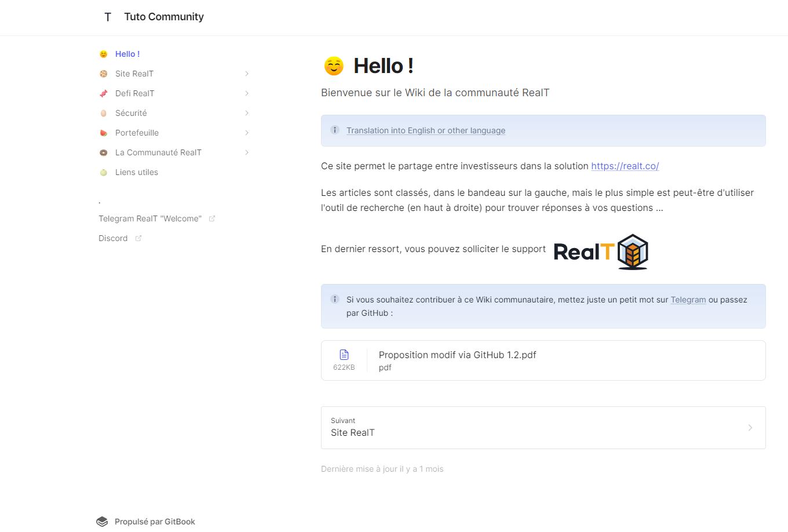Click Telegram link in contribution notice
Screen dimensions: 788x532
coord(688,300)
